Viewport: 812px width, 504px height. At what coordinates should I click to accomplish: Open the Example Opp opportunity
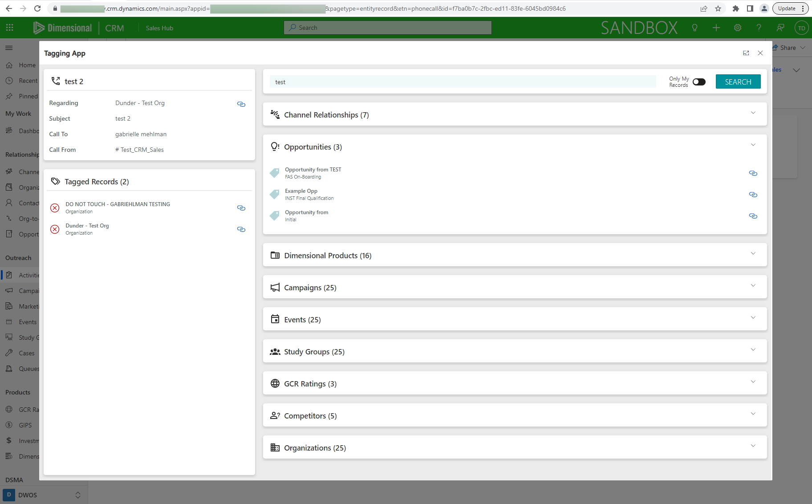pos(301,191)
